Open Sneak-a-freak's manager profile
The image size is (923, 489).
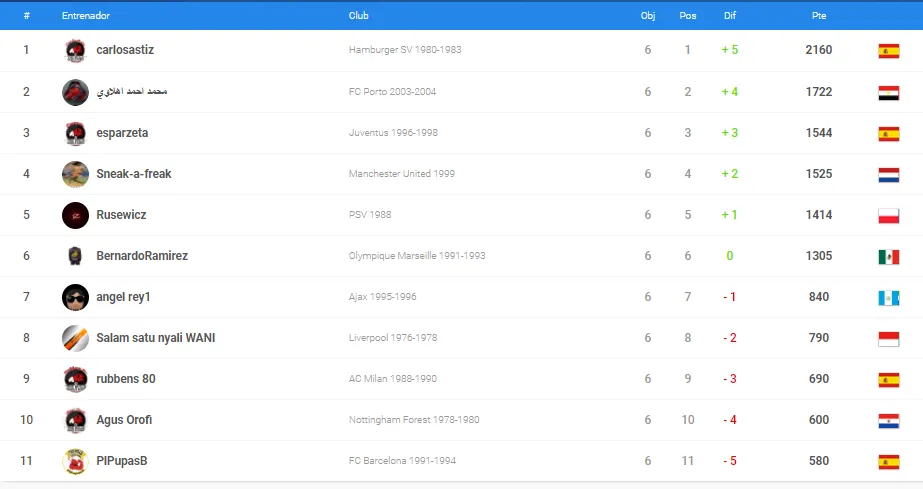(134, 174)
